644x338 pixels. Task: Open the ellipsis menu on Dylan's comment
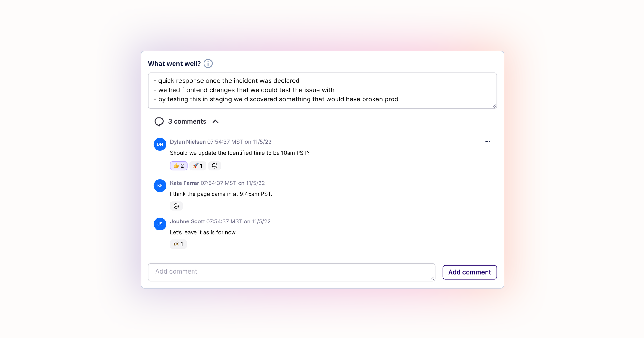[x=488, y=142]
